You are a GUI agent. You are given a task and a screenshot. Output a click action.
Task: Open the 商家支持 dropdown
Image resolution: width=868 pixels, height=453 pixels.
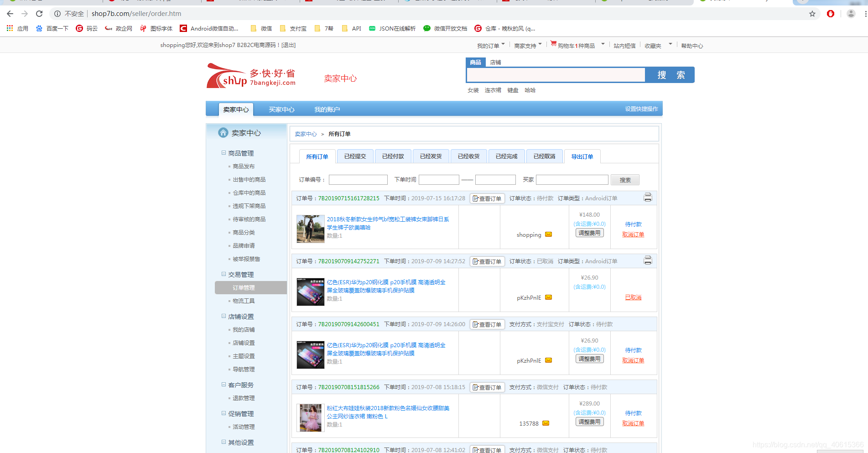(x=527, y=45)
